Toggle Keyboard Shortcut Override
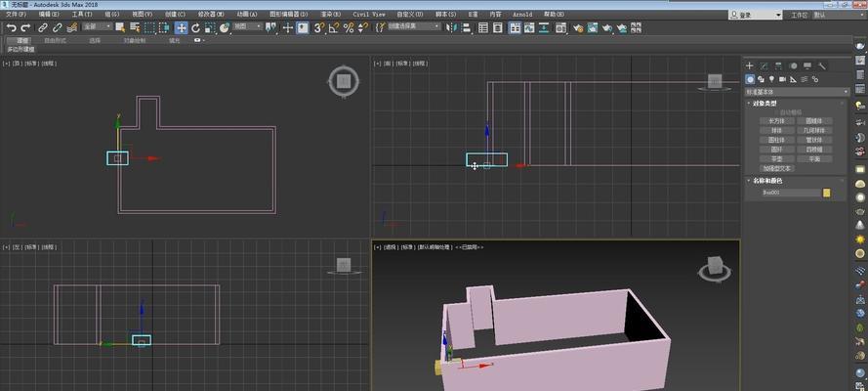This screenshot has width=868, height=391. (x=303, y=27)
